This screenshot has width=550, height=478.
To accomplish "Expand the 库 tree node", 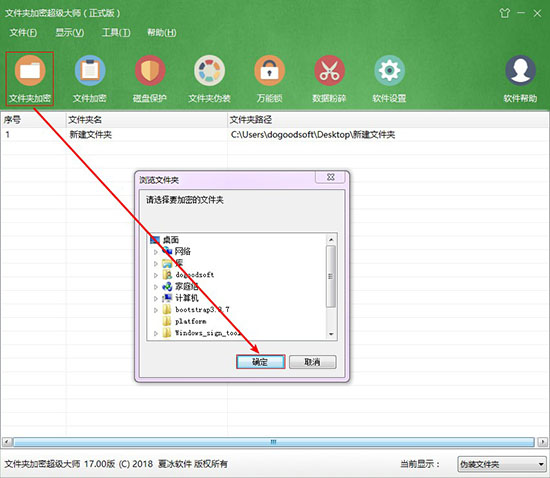I will [x=156, y=263].
